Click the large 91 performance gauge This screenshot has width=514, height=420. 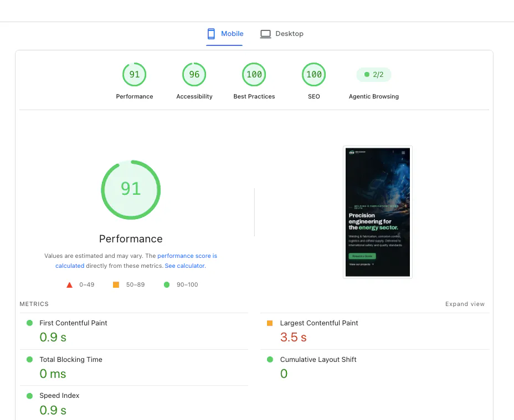click(x=131, y=190)
